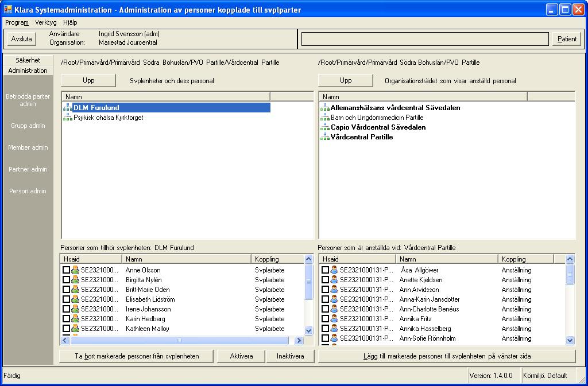
Task: Click the person icon in Irene Johansson's row
Action: [x=75, y=309]
